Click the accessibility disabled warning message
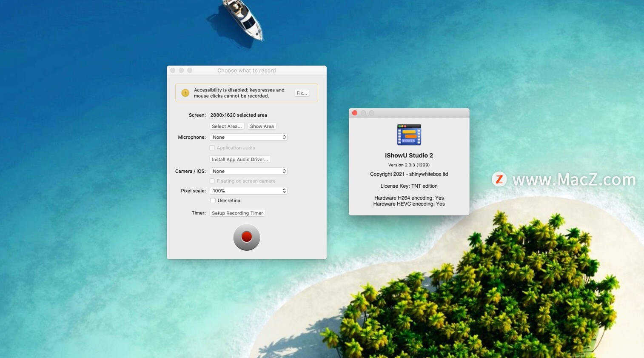This screenshot has height=358, width=644. point(239,93)
